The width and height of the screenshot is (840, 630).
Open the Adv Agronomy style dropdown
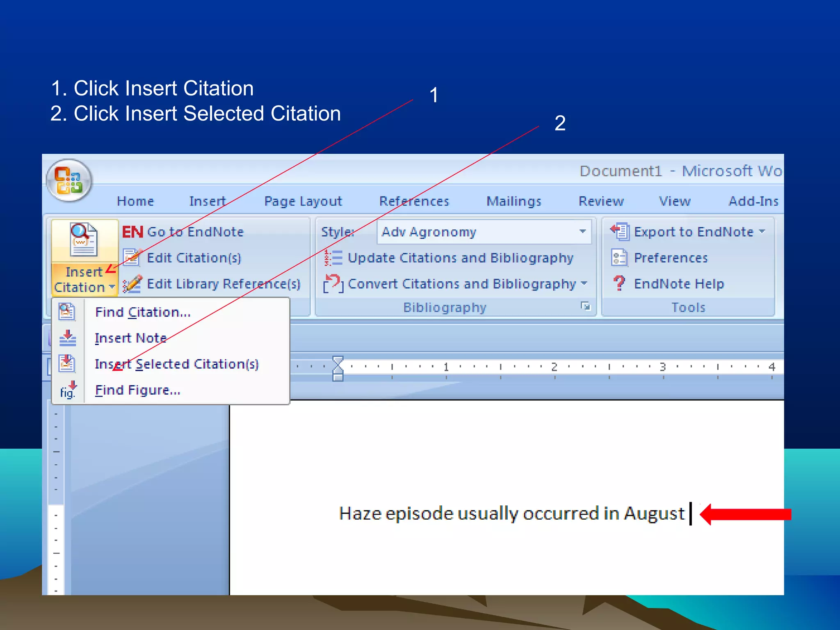click(582, 232)
